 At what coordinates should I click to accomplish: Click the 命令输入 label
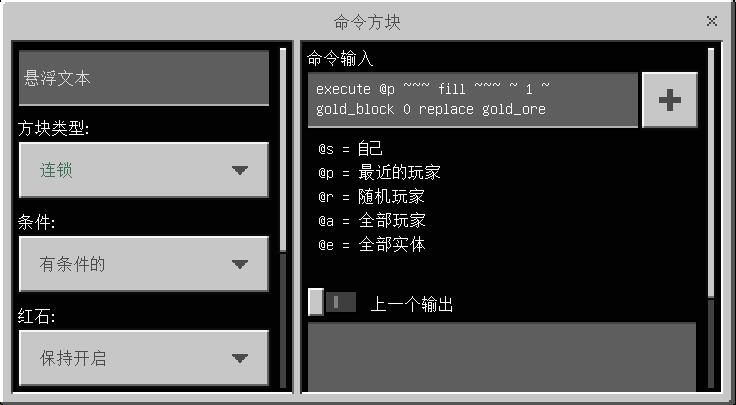pyautogui.click(x=340, y=59)
